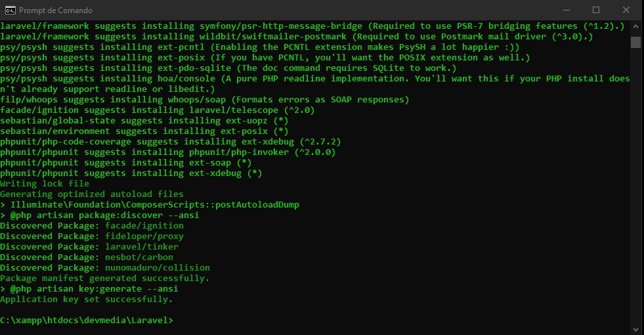The image size is (644, 335).
Task: Click the scrollbar up arrow
Action: (635, 26)
